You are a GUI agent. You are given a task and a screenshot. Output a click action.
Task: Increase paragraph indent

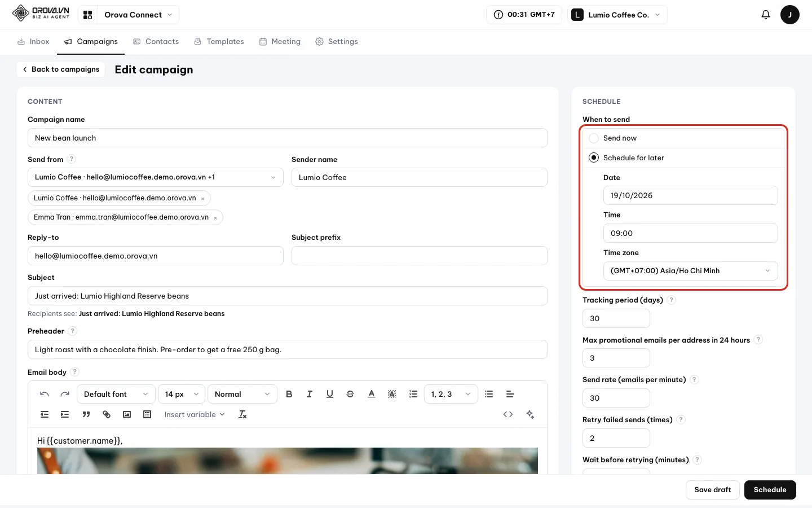click(65, 414)
